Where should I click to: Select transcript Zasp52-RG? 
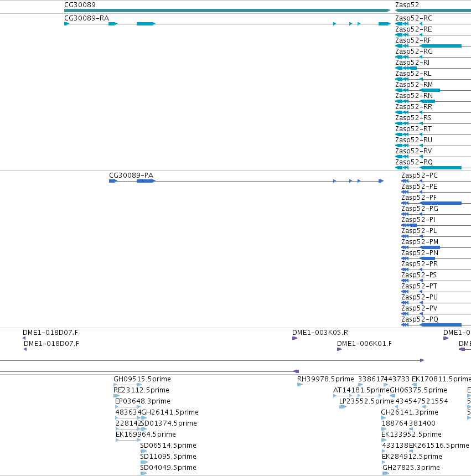(x=414, y=51)
